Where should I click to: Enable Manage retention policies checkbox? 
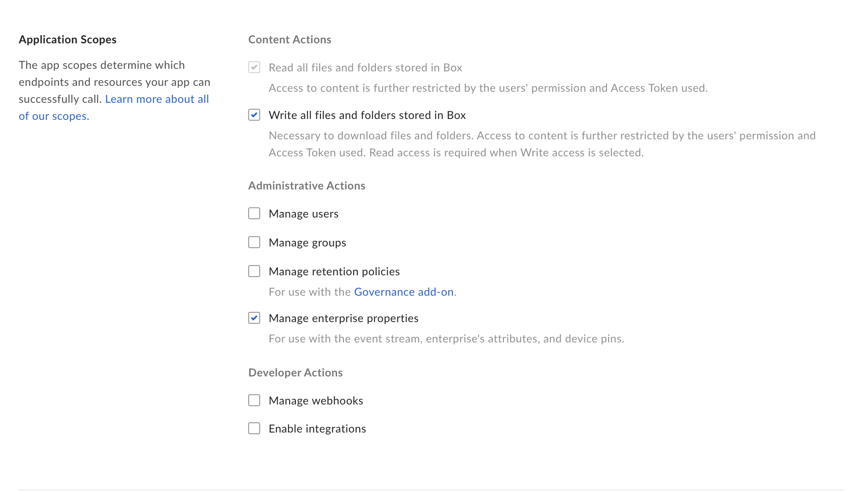pos(254,271)
